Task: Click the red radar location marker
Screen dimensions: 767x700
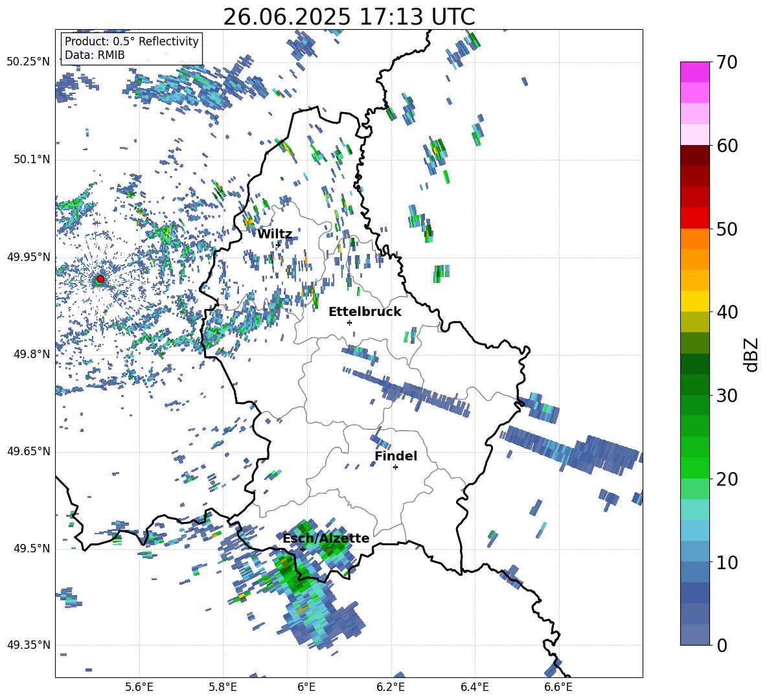Action: click(100, 279)
